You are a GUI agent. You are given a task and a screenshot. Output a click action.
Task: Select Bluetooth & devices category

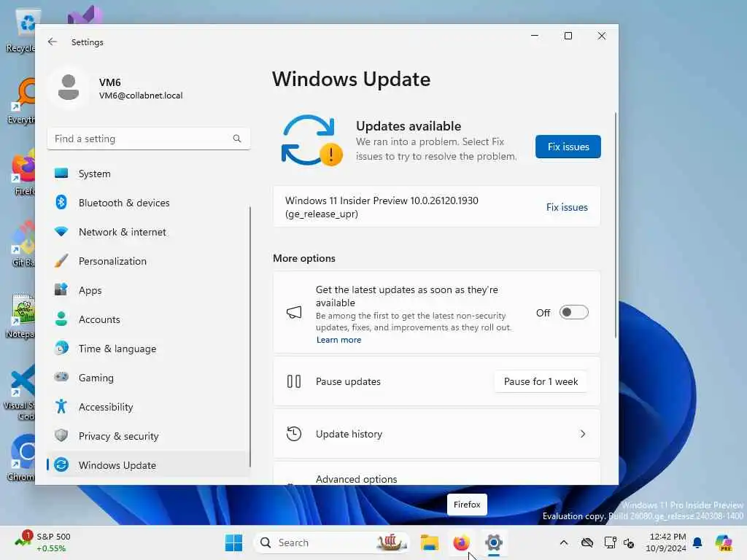pyautogui.click(x=149, y=203)
